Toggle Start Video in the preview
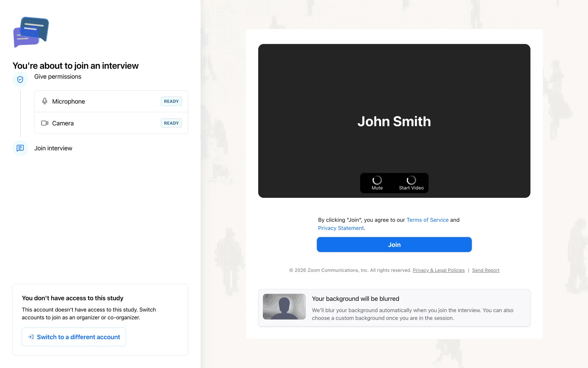 411,183
